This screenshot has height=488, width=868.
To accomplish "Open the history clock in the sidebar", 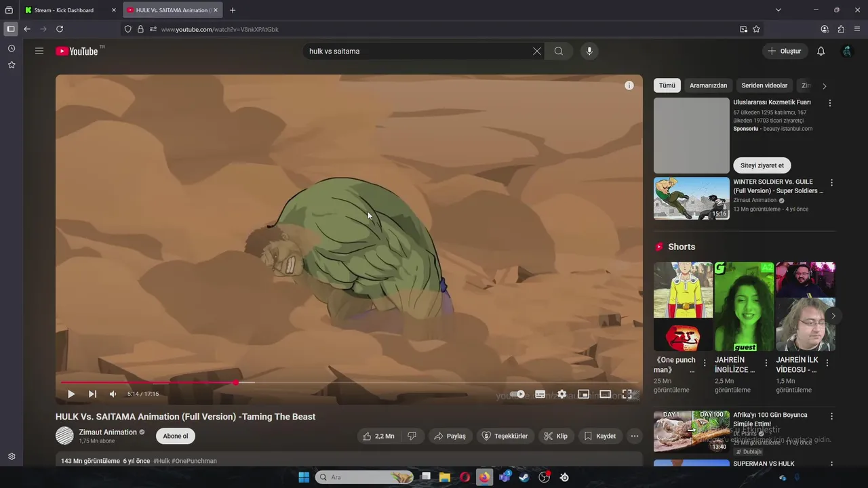I will click(12, 49).
